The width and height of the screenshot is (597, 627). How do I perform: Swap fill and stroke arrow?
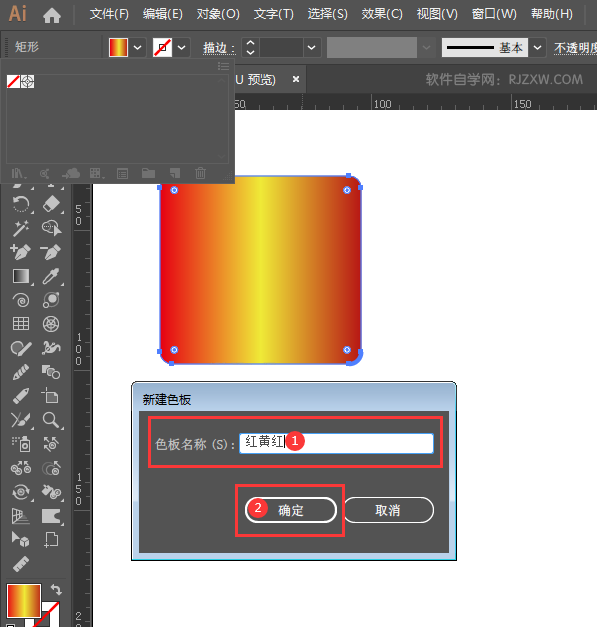[56, 589]
